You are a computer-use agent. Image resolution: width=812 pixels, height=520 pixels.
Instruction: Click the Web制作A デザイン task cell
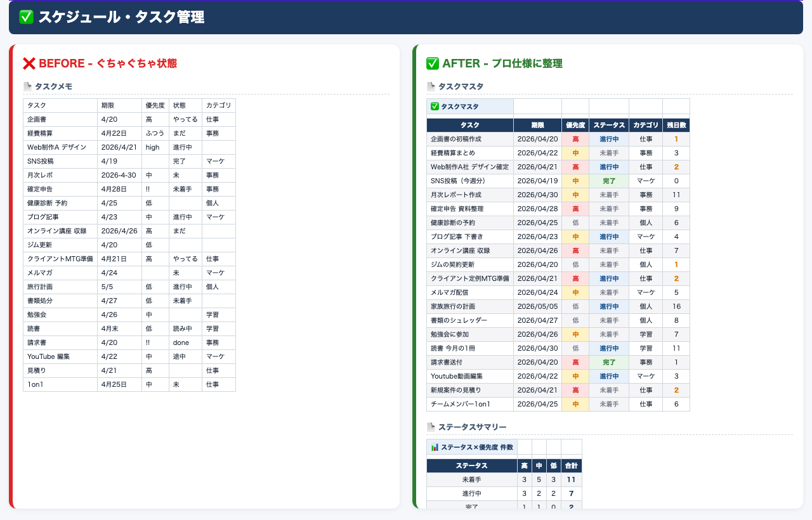[60, 148]
